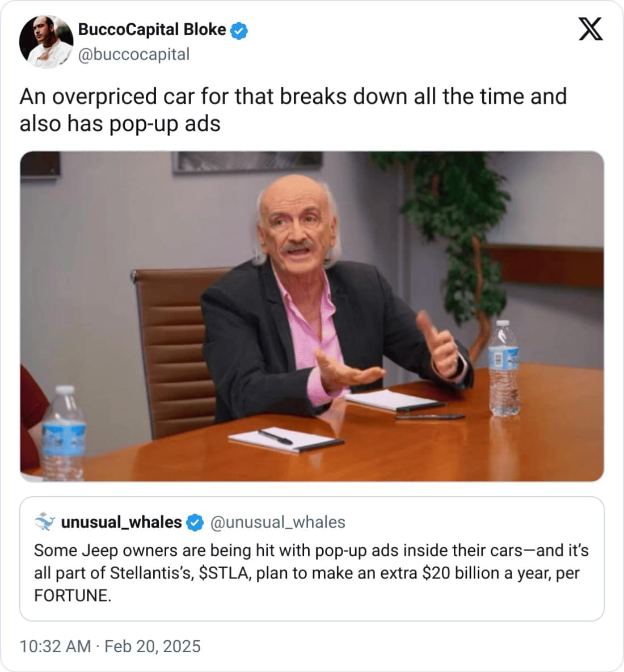Screen dimensions: 624x672
Task: Open the BuccoCapital Bloke display name
Action: click(x=151, y=29)
